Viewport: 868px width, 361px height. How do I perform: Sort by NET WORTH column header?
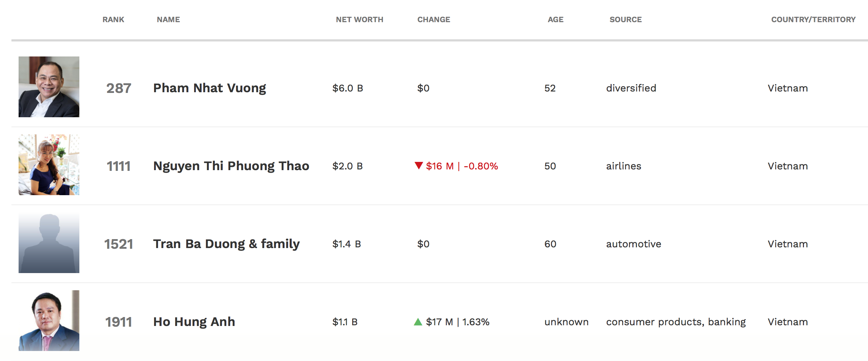[x=359, y=20]
